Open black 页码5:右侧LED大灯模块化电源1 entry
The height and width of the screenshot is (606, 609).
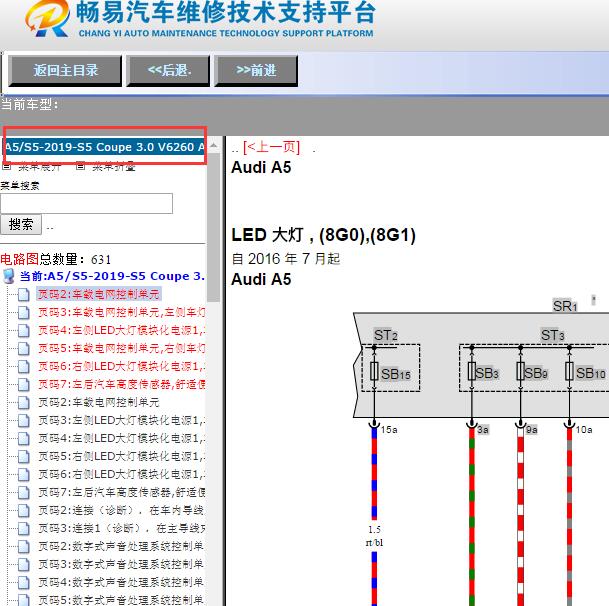(122, 456)
